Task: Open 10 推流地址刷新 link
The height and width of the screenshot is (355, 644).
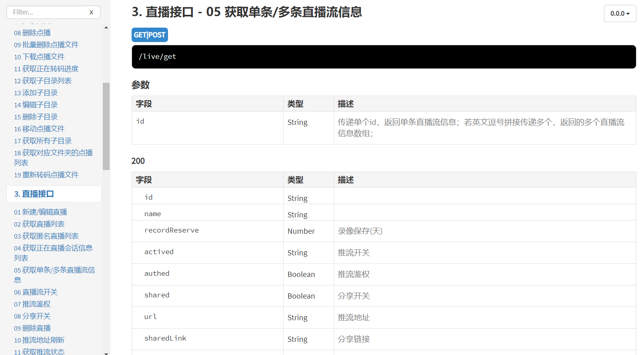Action: pyautogui.click(x=39, y=340)
